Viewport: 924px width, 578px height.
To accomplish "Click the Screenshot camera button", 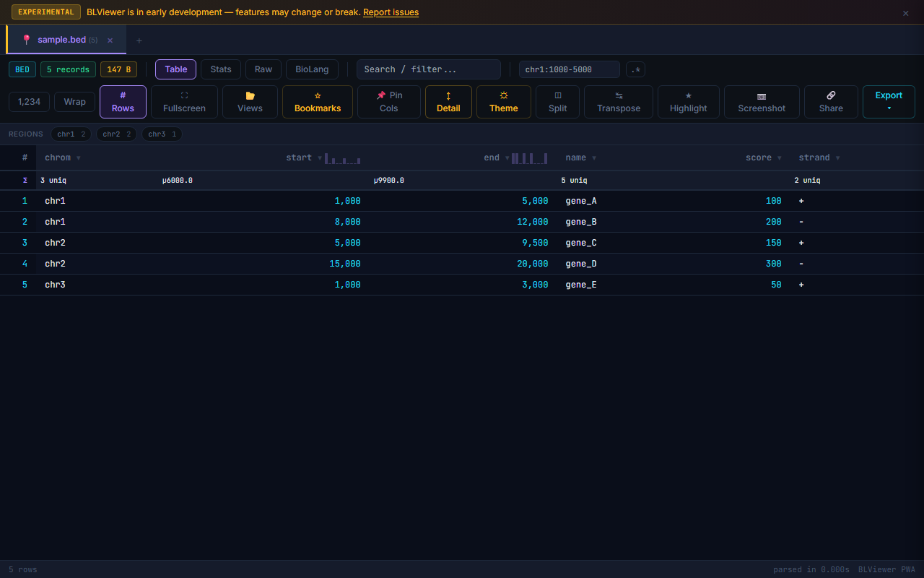I will [762, 102].
